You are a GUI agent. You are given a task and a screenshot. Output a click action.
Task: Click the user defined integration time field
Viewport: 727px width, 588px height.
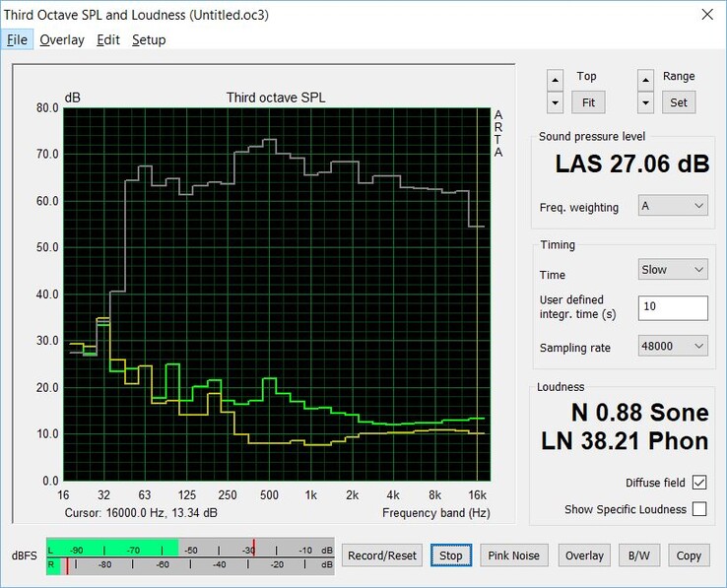[673, 307]
